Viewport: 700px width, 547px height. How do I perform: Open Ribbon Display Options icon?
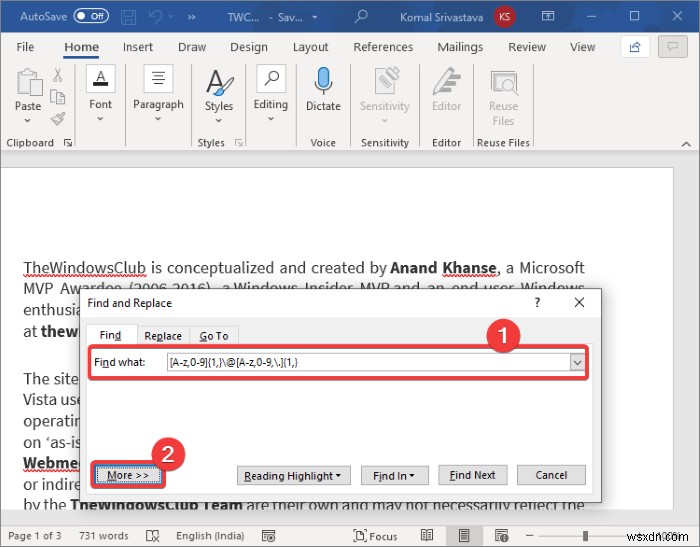(x=548, y=17)
